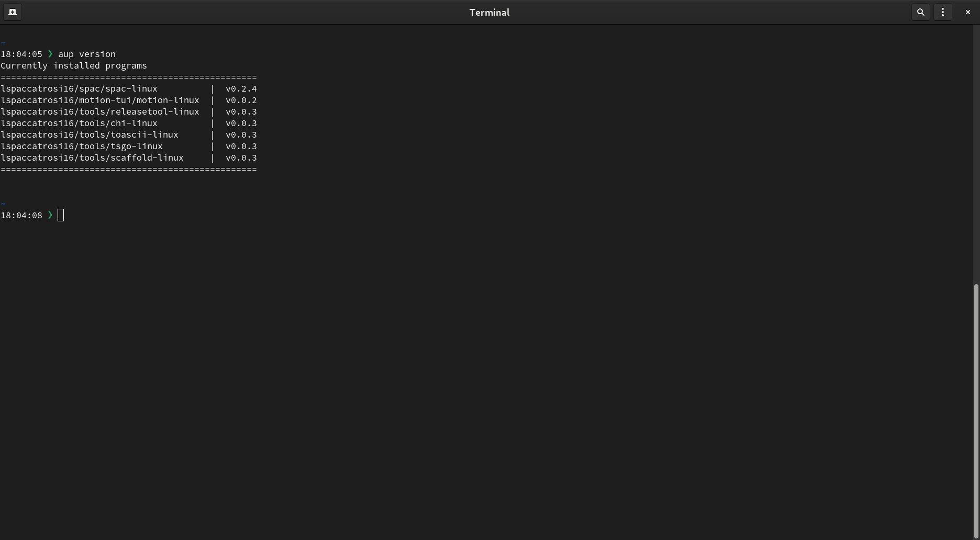The height and width of the screenshot is (540, 980).
Task: Click the spac/spac-linux program row
Action: (x=129, y=88)
